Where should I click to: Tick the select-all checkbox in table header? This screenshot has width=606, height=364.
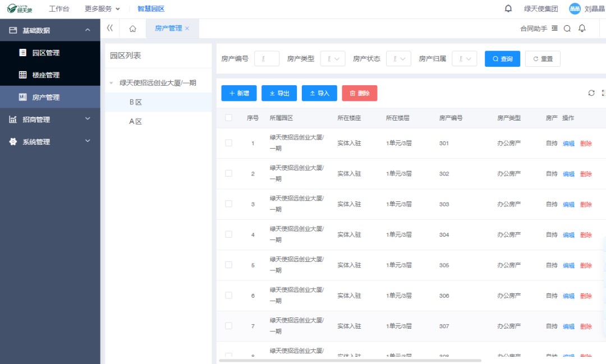[228, 118]
